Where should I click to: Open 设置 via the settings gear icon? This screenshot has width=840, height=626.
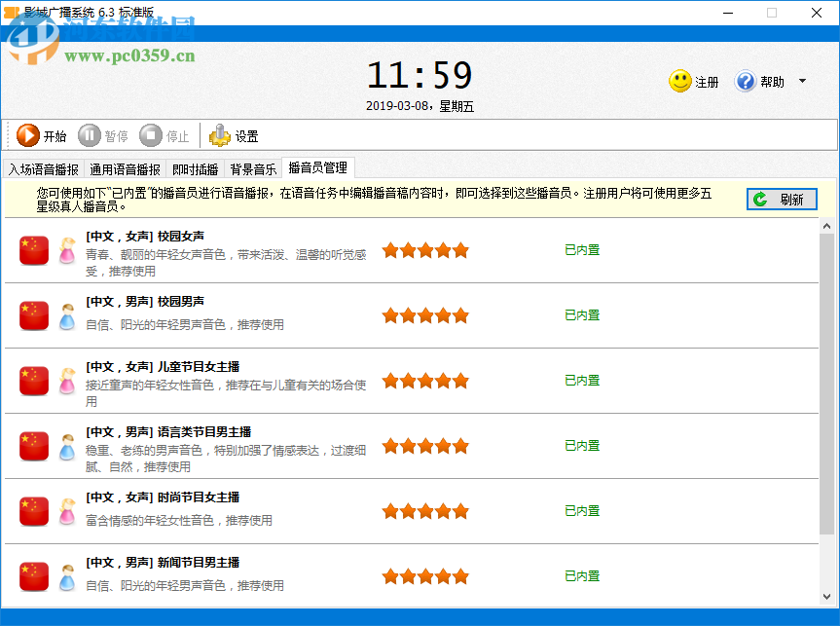point(221,135)
